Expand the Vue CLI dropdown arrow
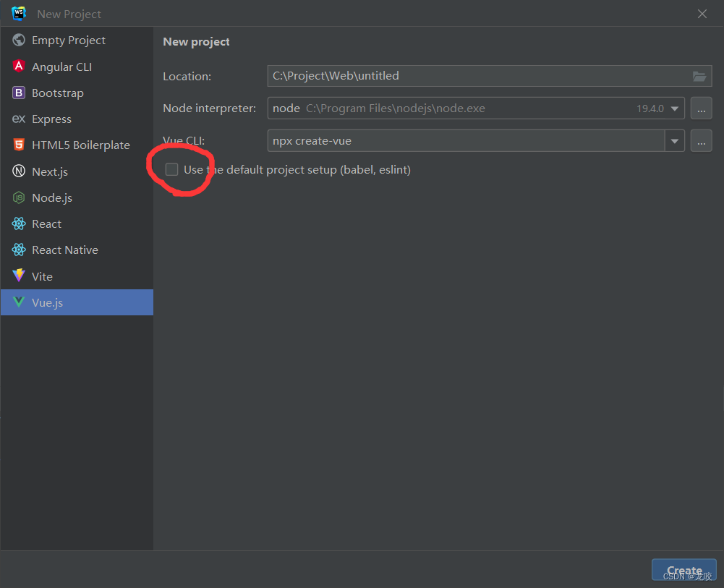 click(675, 141)
